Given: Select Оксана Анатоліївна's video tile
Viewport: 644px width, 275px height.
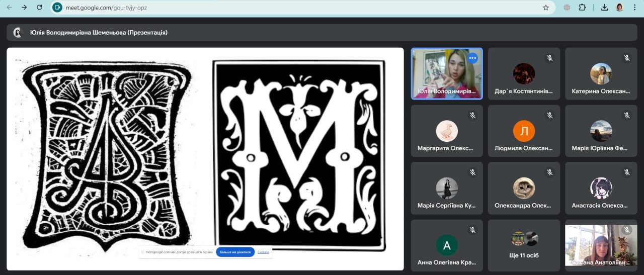Looking at the screenshot, I should (x=601, y=245).
